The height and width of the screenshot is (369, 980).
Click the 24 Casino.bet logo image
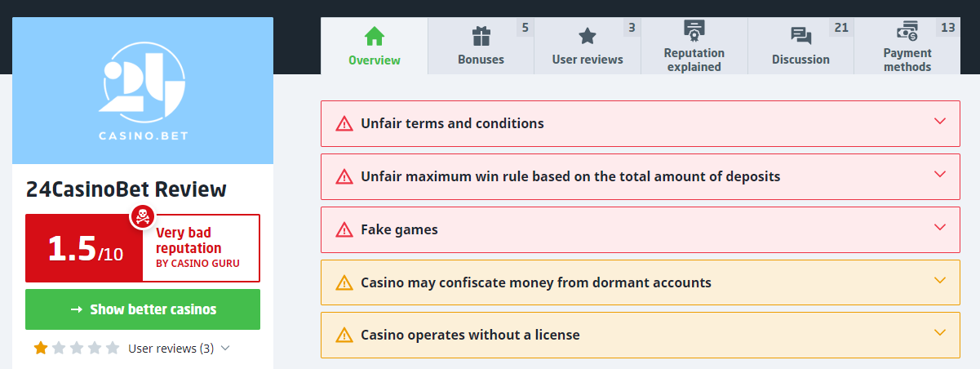[143, 91]
